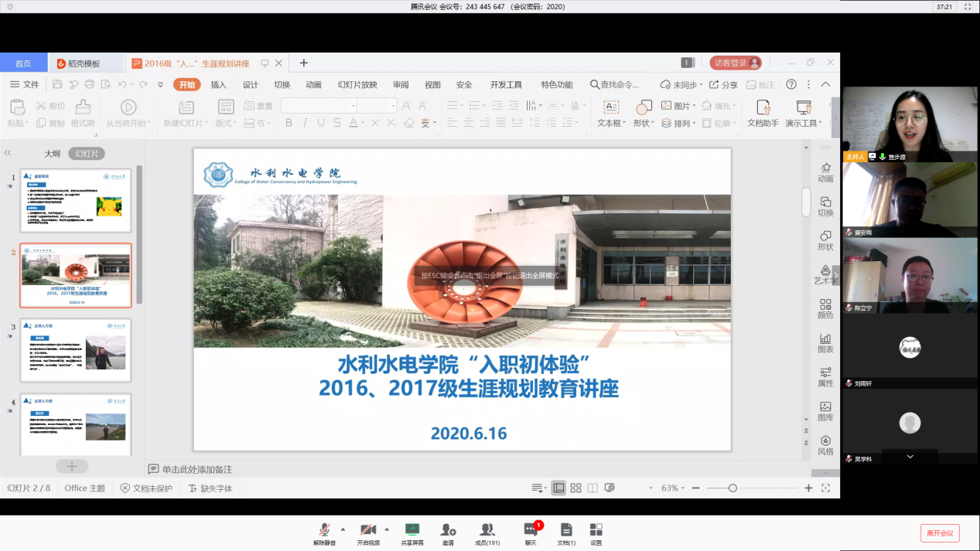The height and width of the screenshot is (551, 980).
Task: Click the zoom slider in status bar
Action: click(732, 488)
